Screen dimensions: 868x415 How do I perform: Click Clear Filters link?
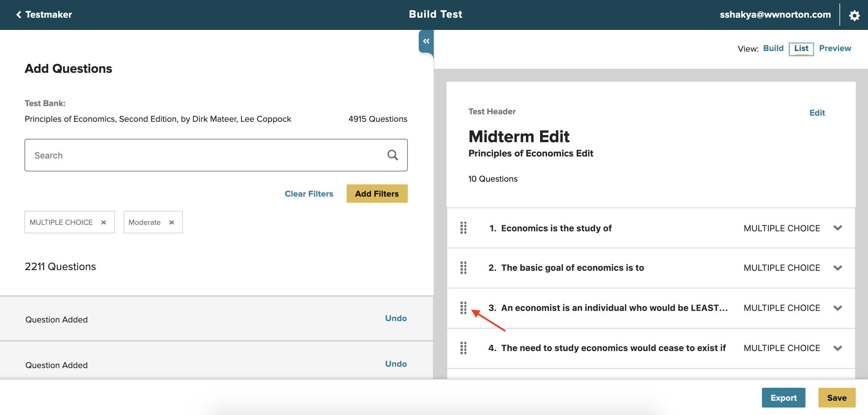point(309,194)
